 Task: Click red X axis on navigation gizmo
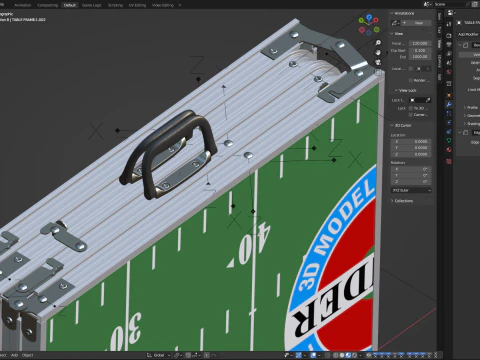[x=376, y=20]
